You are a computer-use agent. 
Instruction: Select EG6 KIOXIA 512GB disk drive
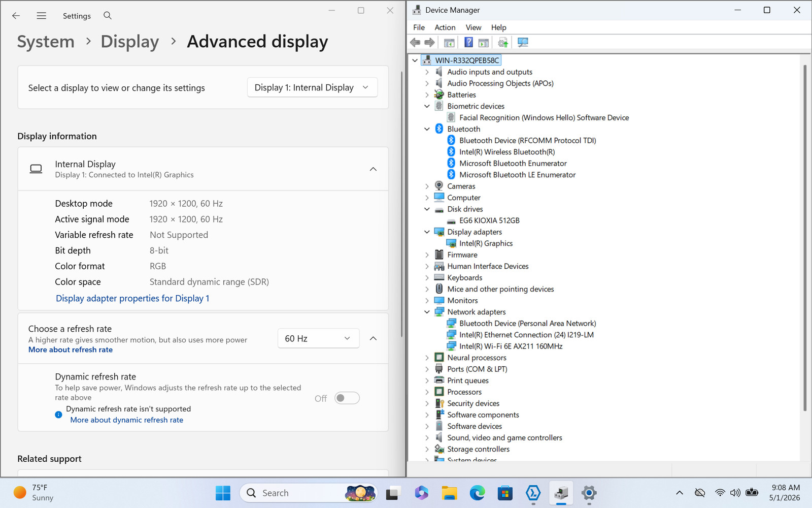pyautogui.click(x=489, y=220)
